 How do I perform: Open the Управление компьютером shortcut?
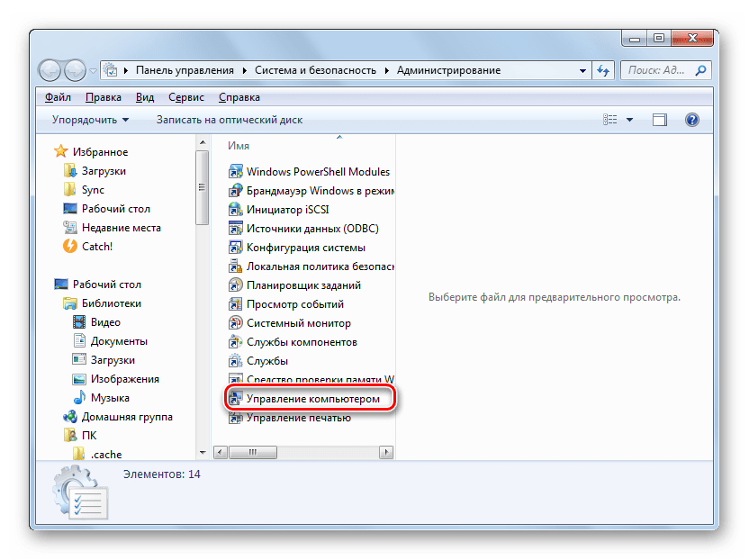[307, 398]
